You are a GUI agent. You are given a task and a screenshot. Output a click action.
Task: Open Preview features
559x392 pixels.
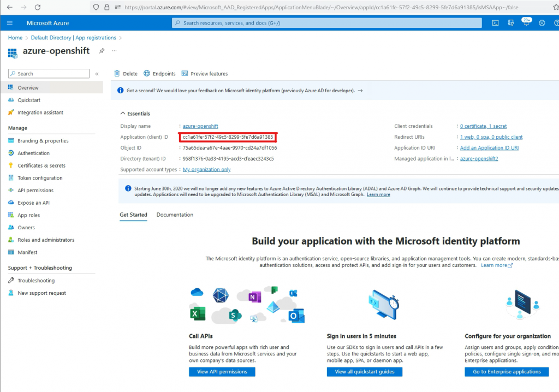pyautogui.click(x=205, y=74)
